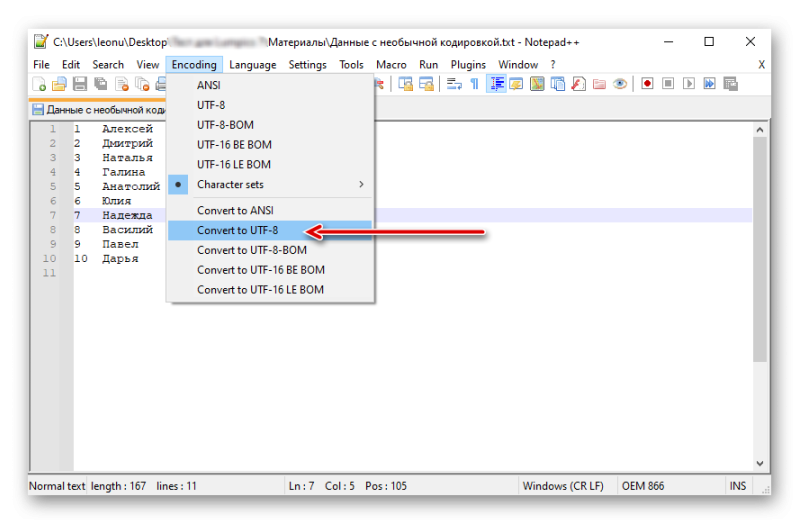
Task: Open the View menu
Action: [147, 65]
